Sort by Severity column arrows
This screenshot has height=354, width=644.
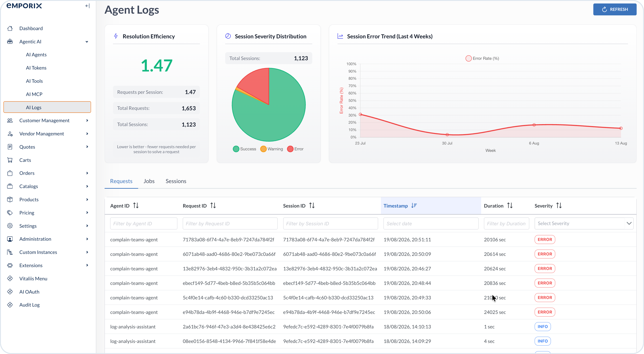pyautogui.click(x=559, y=205)
